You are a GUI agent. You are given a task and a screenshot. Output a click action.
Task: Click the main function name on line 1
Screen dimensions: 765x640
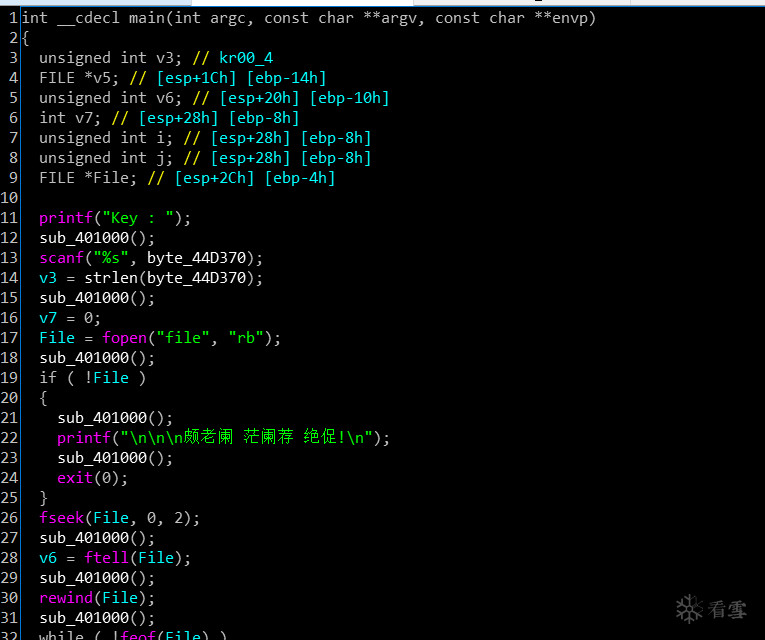tap(147, 18)
